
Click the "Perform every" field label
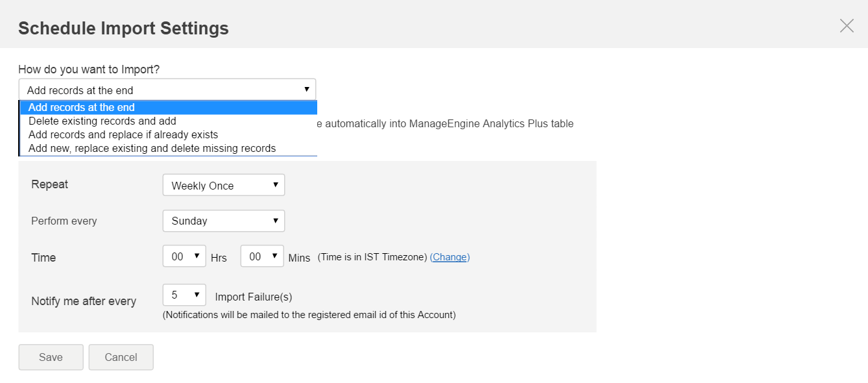pyautogui.click(x=64, y=221)
